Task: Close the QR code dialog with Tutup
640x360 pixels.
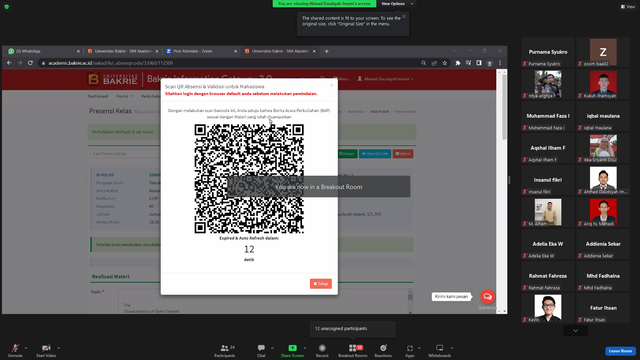Action: (321, 284)
